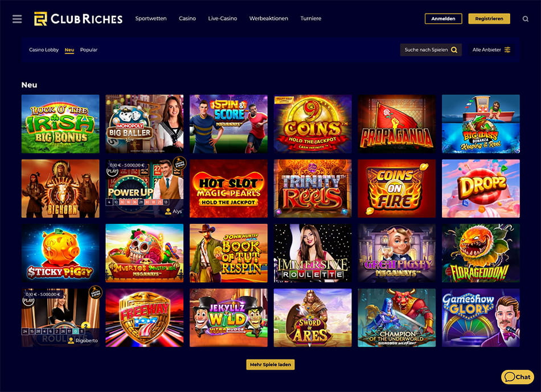Focus the Suche nach Spielen field

coord(431,49)
